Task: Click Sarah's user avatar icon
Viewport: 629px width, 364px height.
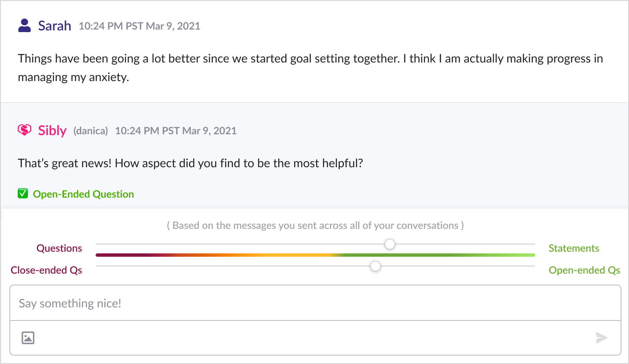Action: (x=25, y=26)
